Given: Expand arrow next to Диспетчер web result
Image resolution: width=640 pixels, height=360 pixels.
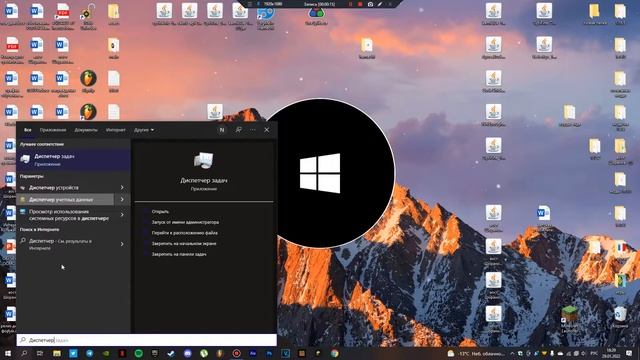Looking at the screenshot, I should [122, 244].
